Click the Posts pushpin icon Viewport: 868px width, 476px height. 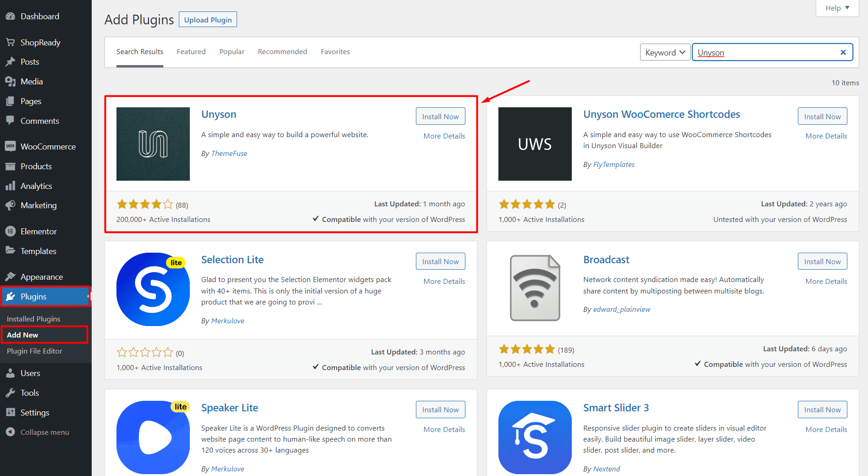pos(10,62)
